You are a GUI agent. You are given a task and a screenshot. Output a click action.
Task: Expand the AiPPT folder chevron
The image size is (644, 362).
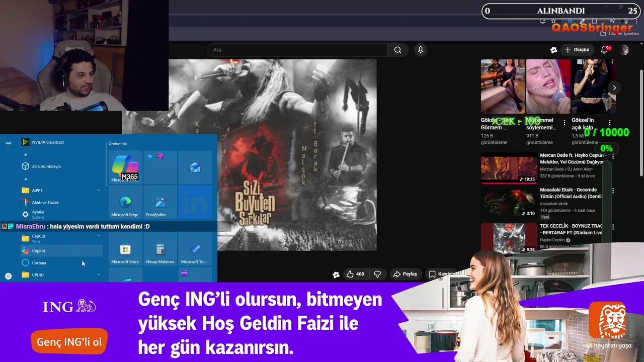pyautogui.click(x=99, y=191)
